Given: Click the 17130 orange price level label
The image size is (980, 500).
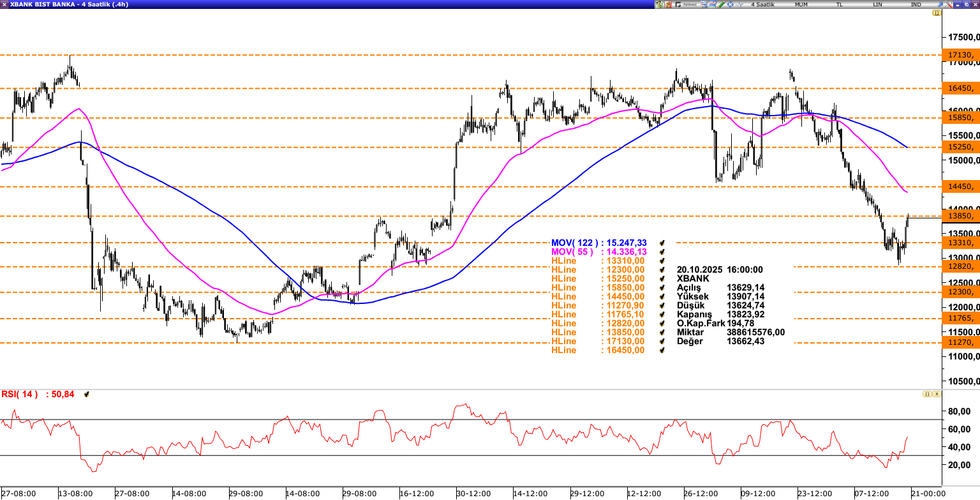Looking at the screenshot, I should tap(960, 56).
